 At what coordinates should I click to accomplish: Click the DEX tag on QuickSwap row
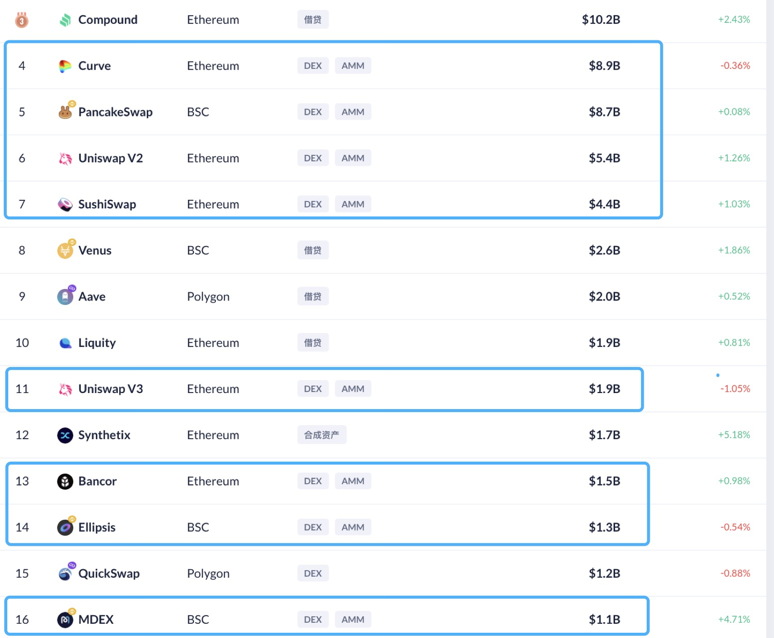click(x=313, y=573)
